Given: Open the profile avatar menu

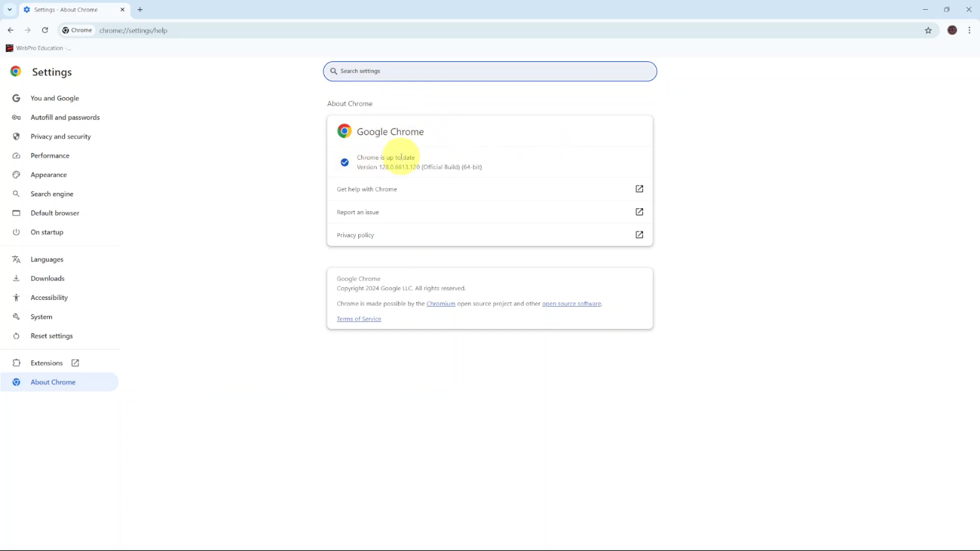Looking at the screenshot, I should coord(952,30).
